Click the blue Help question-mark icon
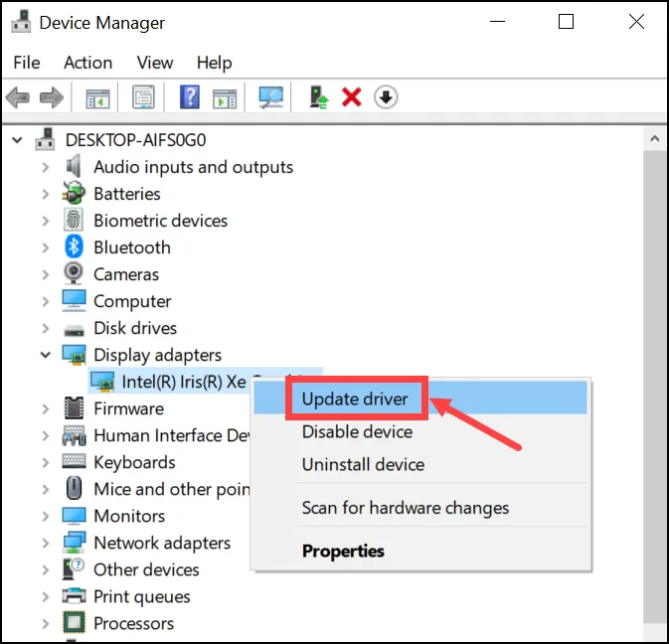 (x=190, y=97)
